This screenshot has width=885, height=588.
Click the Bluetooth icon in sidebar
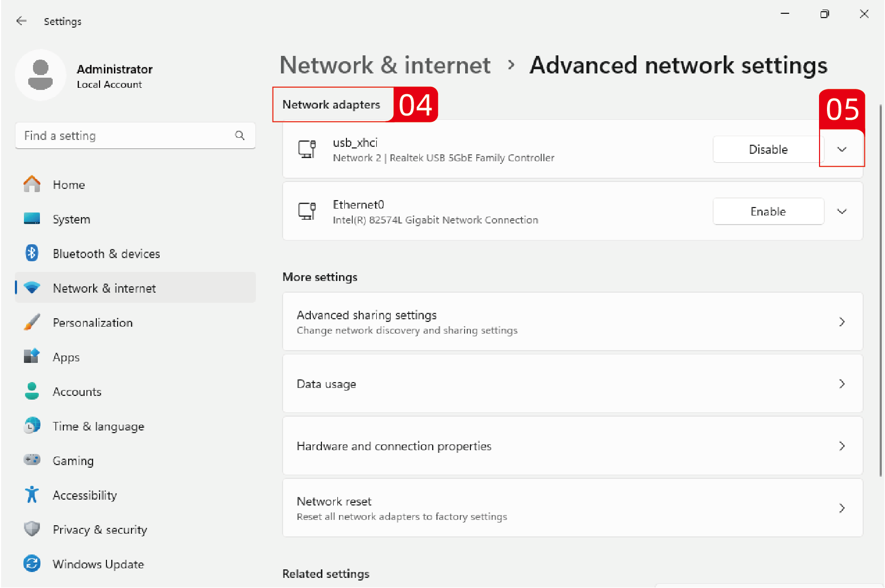(32, 253)
